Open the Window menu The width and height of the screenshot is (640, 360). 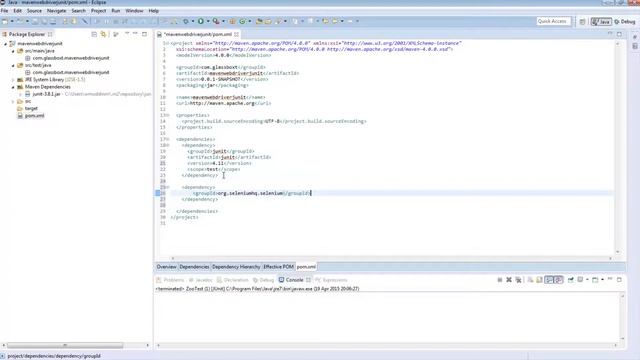[134, 11]
